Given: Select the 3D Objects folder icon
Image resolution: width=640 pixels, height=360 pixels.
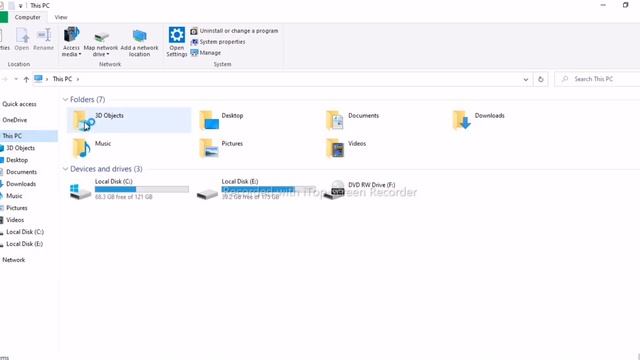Looking at the screenshot, I should coord(83,120).
